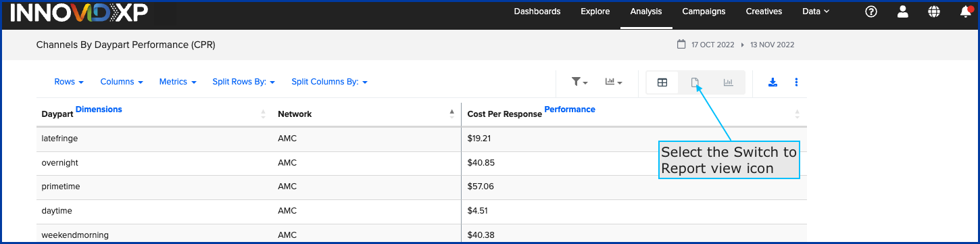Switch to table view icon
Image resolution: width=980 pixels, height=244 pixels.
[662, 82]
